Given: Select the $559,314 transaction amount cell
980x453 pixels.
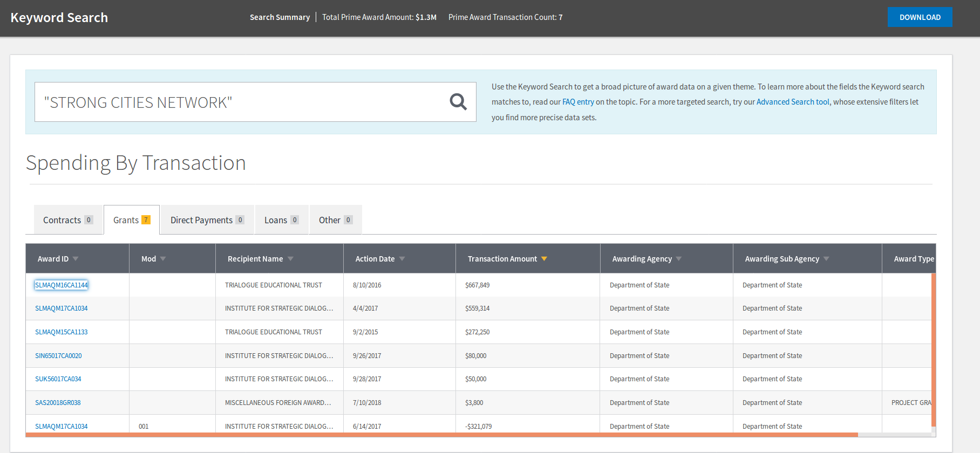Looking at the screenshot, I should pos(528,308).
